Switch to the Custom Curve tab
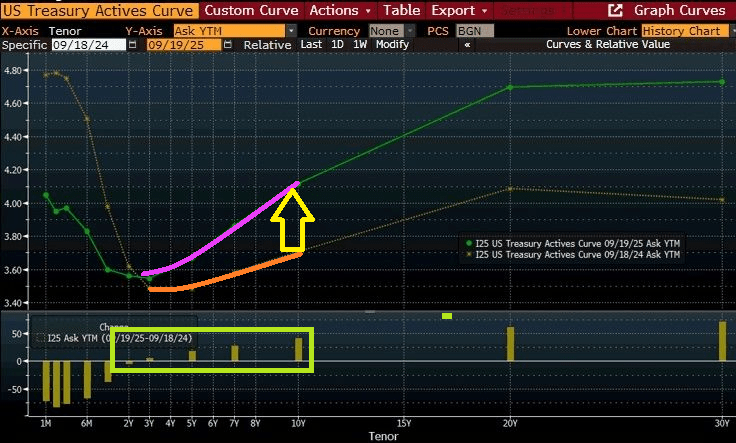This screenshot has width=736, height=443. 250,10
